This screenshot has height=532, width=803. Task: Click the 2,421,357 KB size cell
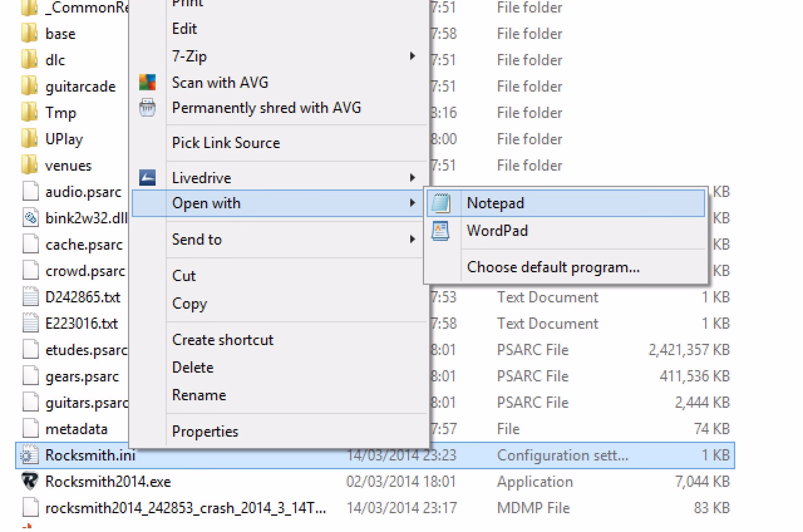(x=689, y=350)
